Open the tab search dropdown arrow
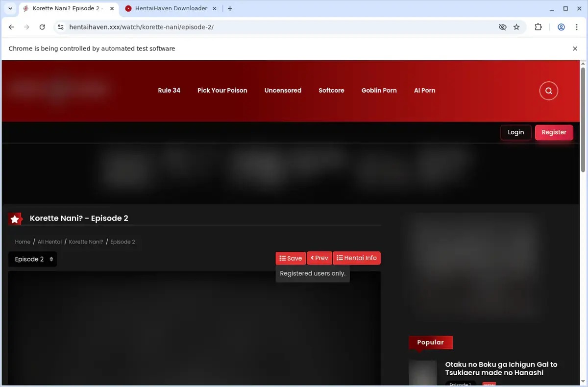The height and width of the screenshot is (387, 588). coord(10,8)
